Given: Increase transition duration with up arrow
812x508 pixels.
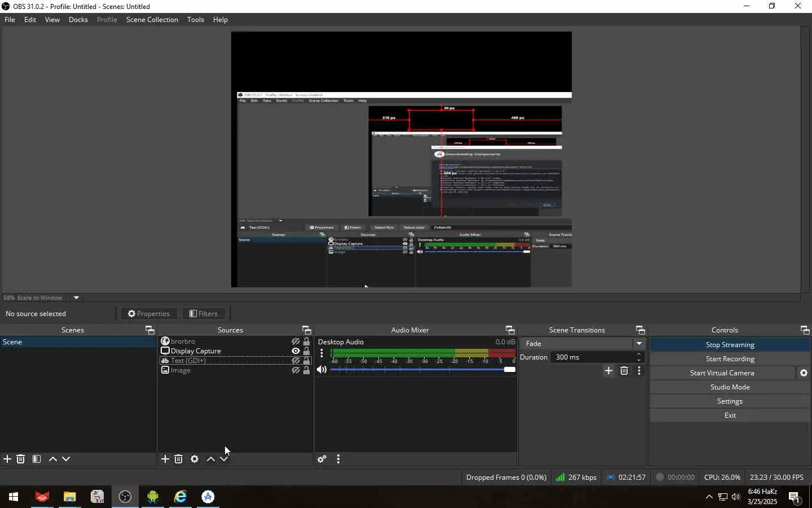Looking at the screenshot, I should [x=639, y=354].
